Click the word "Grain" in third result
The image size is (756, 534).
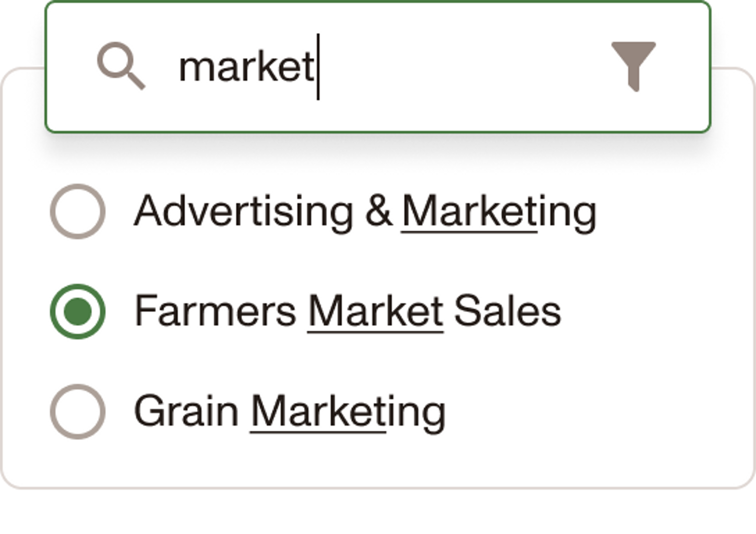[186, 411]
